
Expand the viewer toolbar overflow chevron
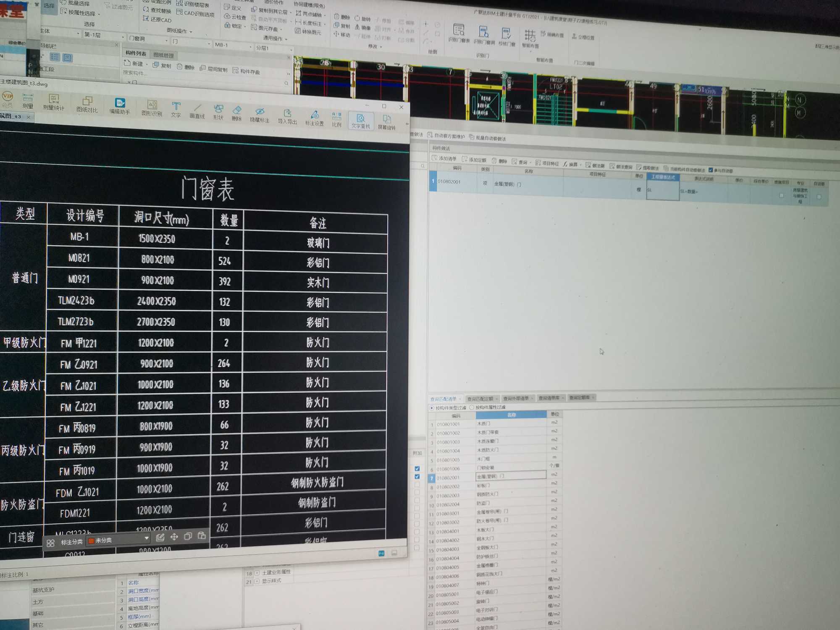[x=407, y=124]
